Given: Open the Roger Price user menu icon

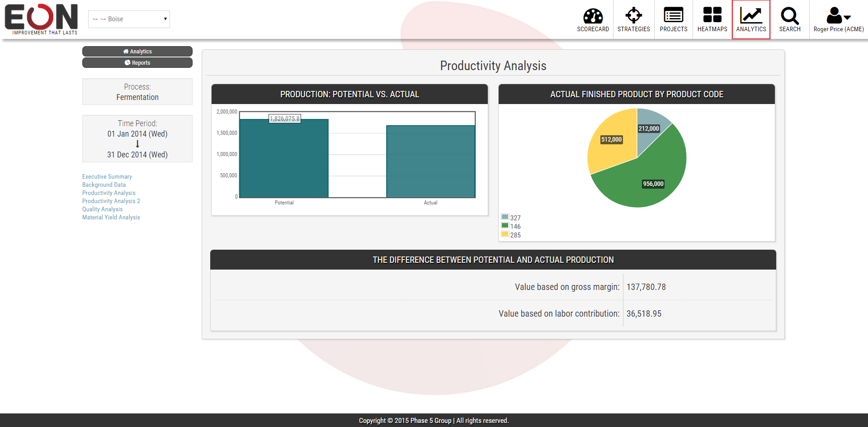Looking at the screenshot, I should click(x=838, y=15).
